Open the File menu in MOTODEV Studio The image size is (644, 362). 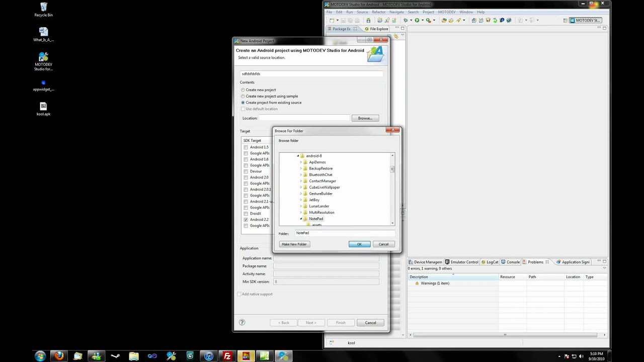click(x=329, y=12)
